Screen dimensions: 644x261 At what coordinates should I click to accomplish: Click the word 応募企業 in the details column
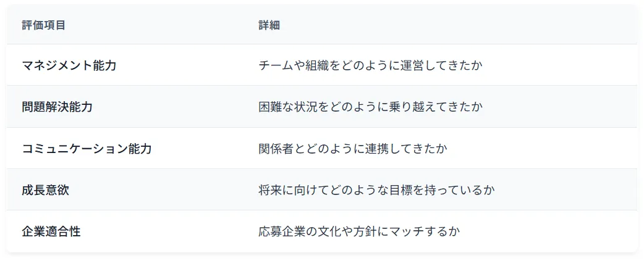282,232
